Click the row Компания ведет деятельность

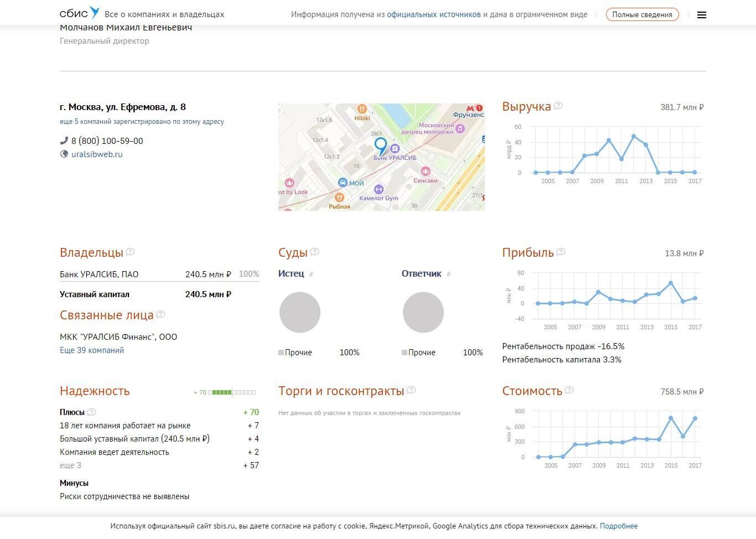tap(159, 452)
